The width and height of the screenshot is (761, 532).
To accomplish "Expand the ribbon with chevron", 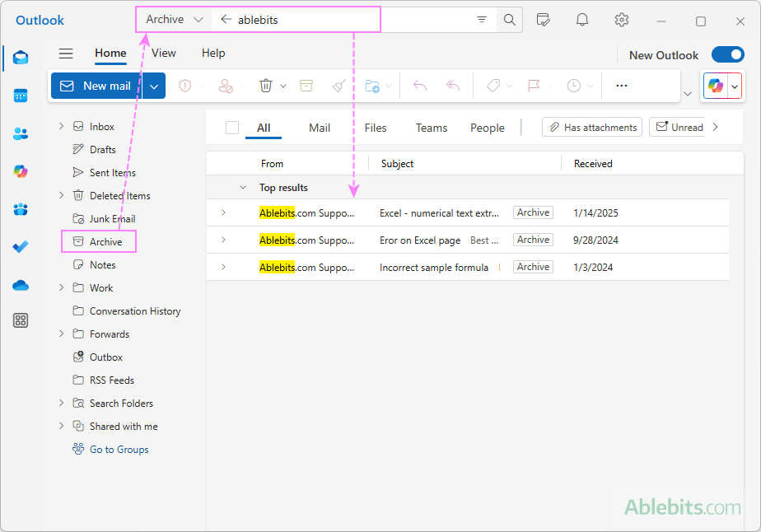I will pos(688,93).
